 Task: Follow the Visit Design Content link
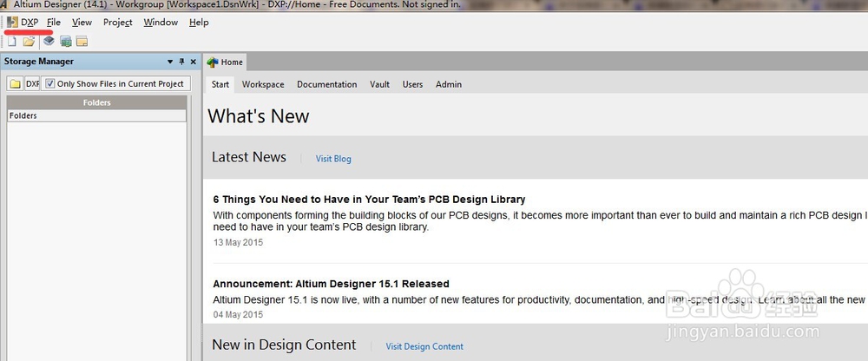(424, 346)
